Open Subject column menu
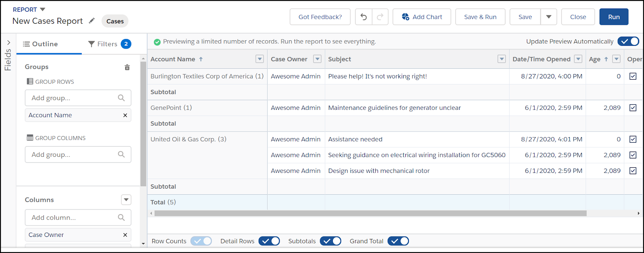 502,59
